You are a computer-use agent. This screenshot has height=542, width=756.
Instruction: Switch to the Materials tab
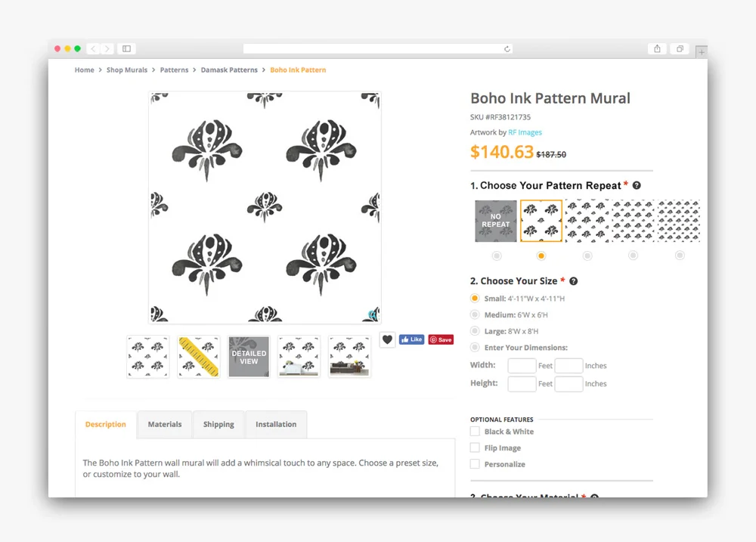tap(165, 424)
